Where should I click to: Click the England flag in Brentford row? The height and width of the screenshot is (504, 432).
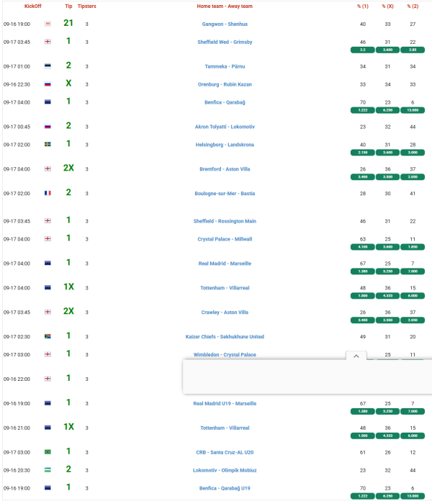pyautogui.click(x=48, y=169)
